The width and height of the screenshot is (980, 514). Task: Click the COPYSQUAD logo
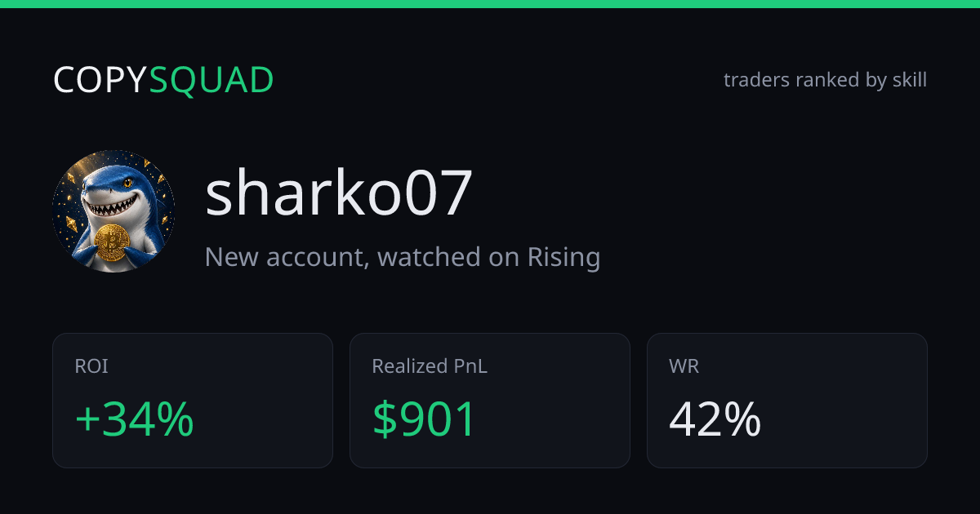[163, 80]
